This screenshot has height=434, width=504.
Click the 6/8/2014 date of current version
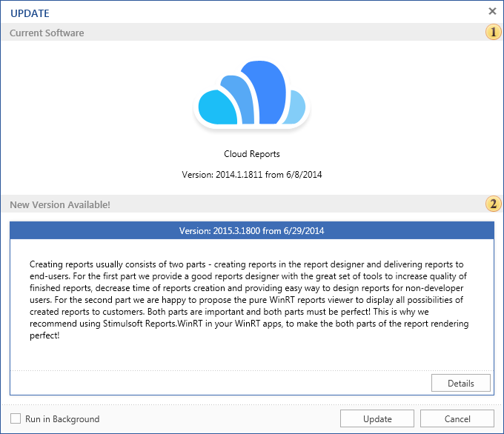303,175
